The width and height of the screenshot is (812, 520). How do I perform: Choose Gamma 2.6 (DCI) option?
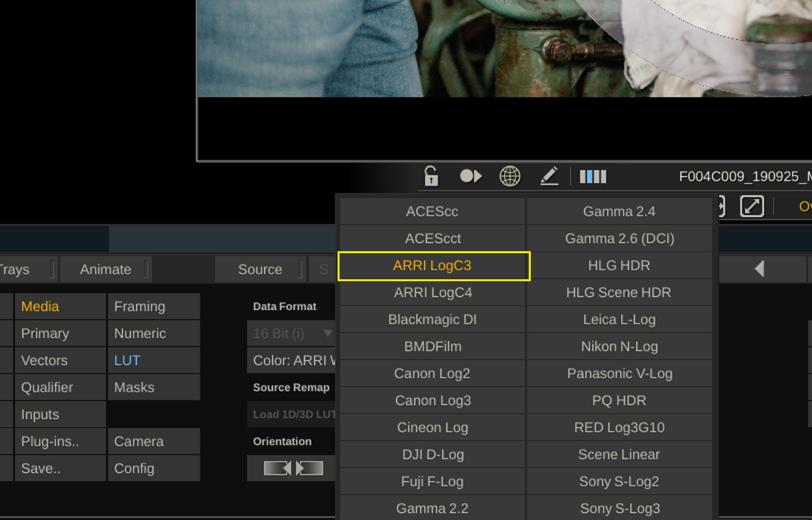coord(620,239)
